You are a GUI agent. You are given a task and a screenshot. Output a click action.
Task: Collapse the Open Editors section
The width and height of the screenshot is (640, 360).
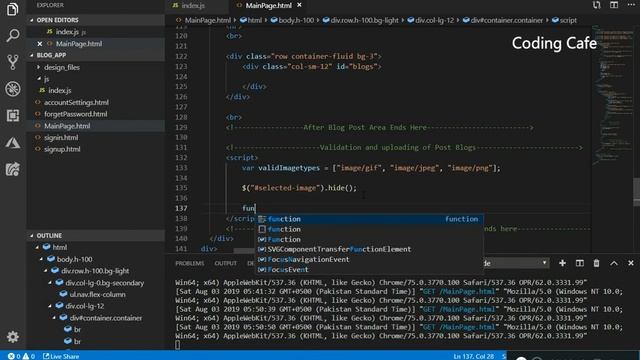(x=32, y=20)
